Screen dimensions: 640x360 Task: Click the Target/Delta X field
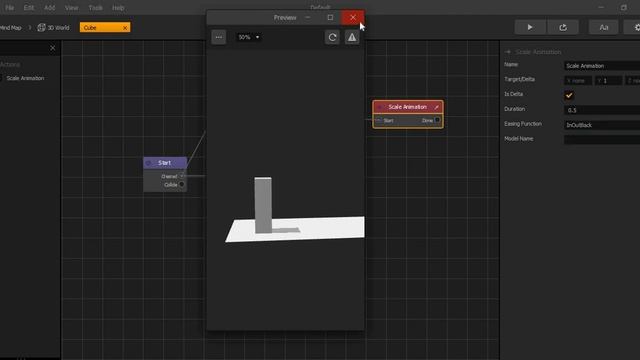(x=578, y=80)
